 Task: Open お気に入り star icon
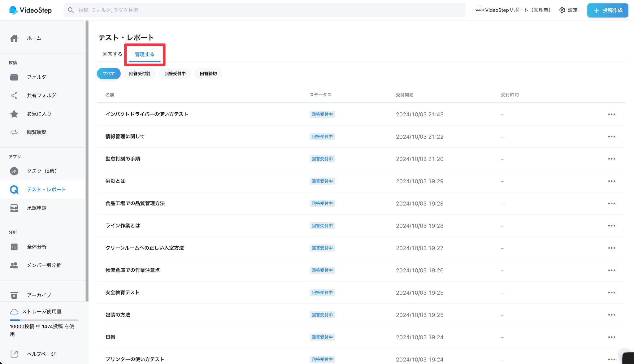pyautogui.click(x=14, y=114)
